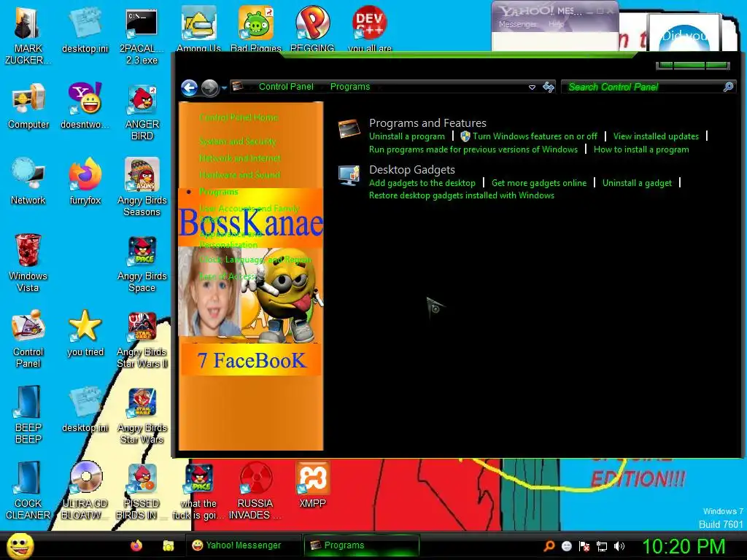Open Programs and Features icon
The image size is (747, 560).
pos(349,128)
